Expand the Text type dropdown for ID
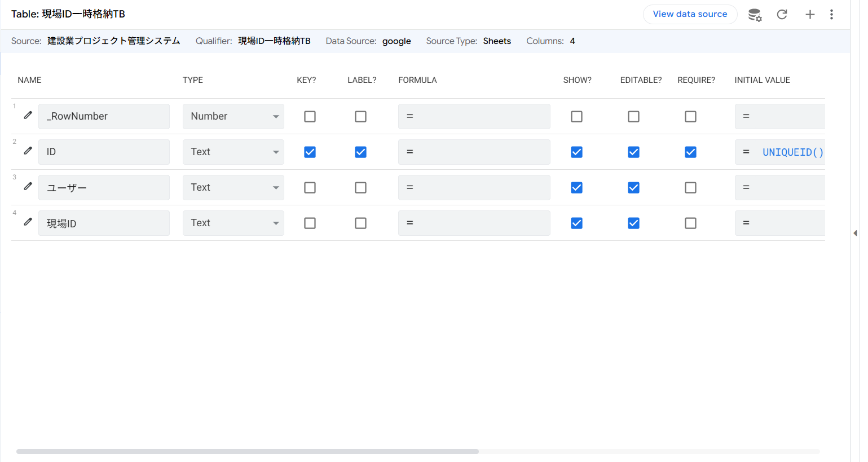The image size is (868, 462). coord(233,152)
